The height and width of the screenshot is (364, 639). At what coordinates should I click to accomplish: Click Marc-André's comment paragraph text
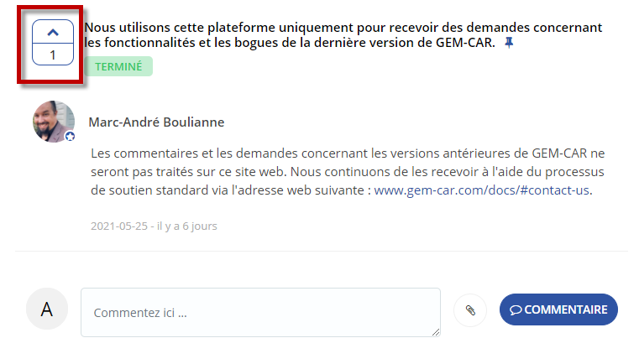348,172
